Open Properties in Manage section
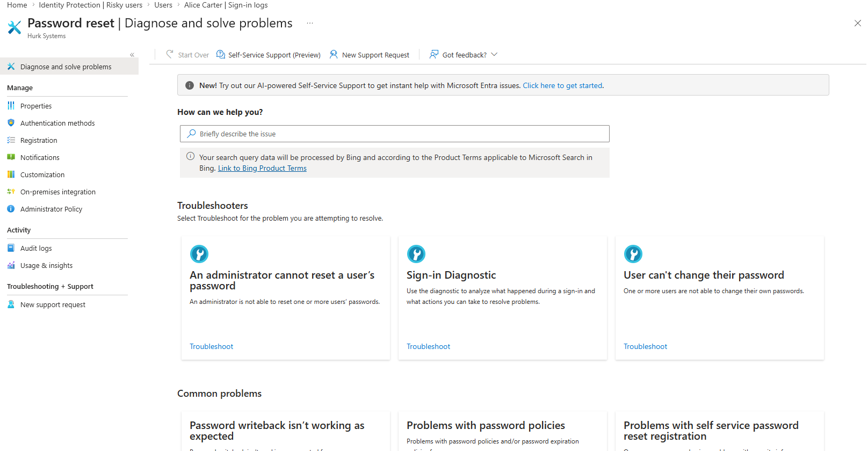 [x=36, y=106]
